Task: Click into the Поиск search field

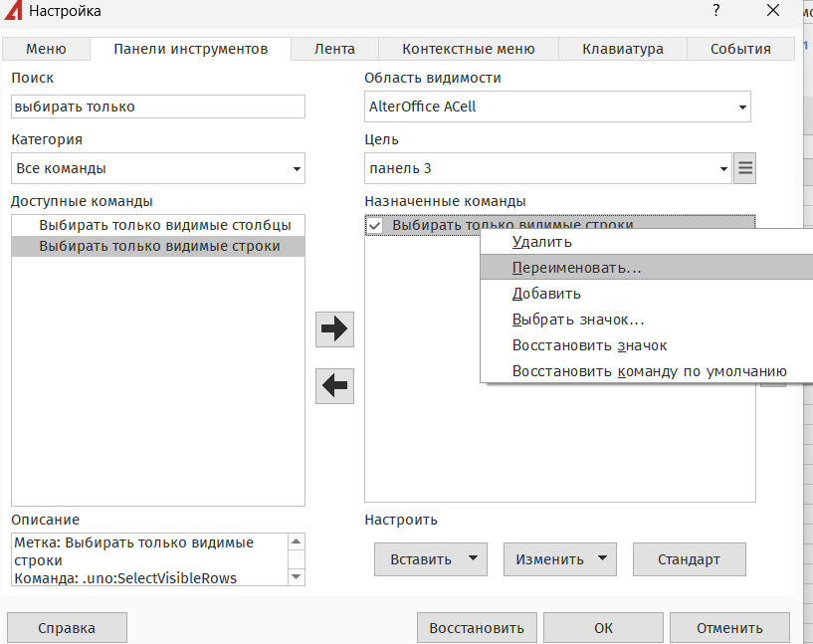Action: pyautogui.click(x=158, y=107)
